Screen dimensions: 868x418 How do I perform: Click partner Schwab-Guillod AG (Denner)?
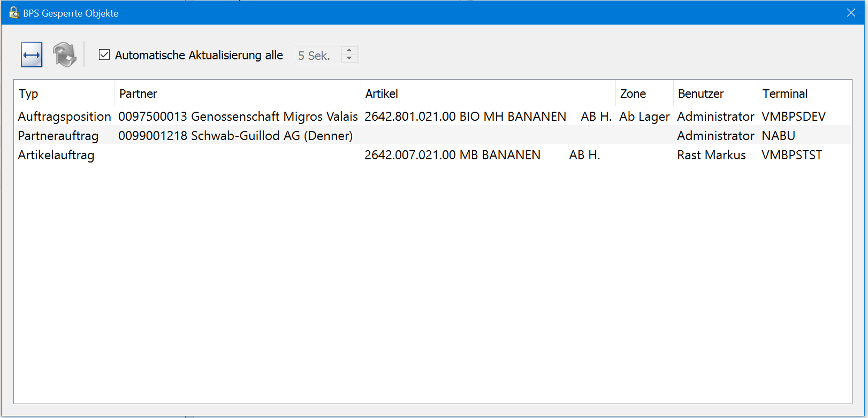click(235, 136)
